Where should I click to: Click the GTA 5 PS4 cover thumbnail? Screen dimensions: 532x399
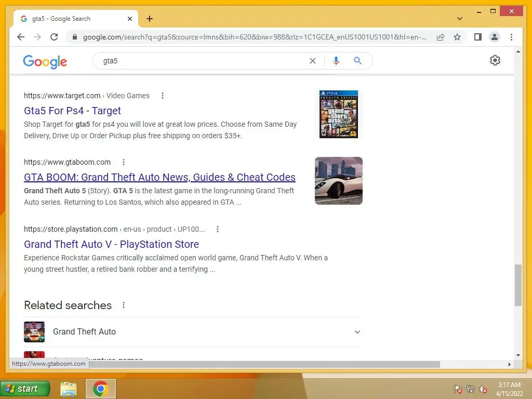[339, 114]
